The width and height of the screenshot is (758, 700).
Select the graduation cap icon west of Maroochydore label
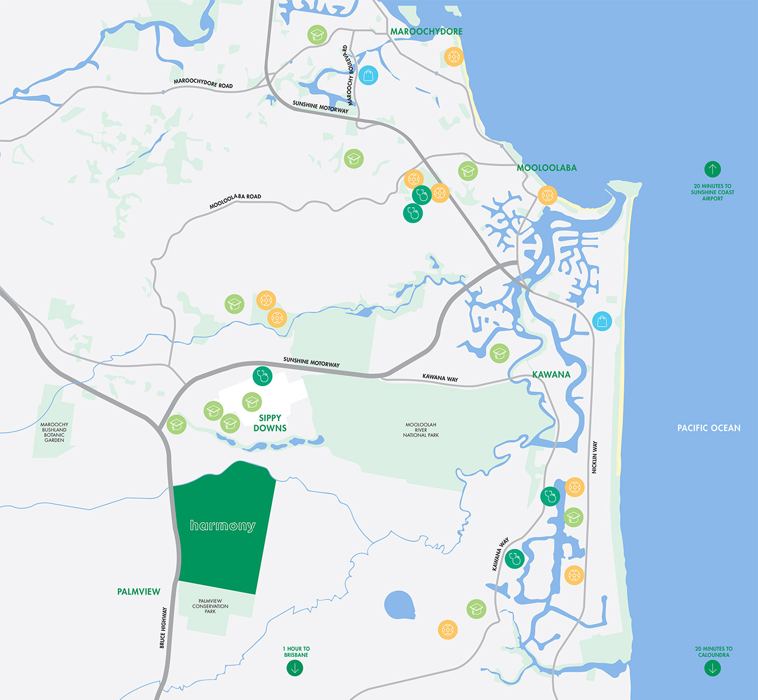(x=317, y=35)
